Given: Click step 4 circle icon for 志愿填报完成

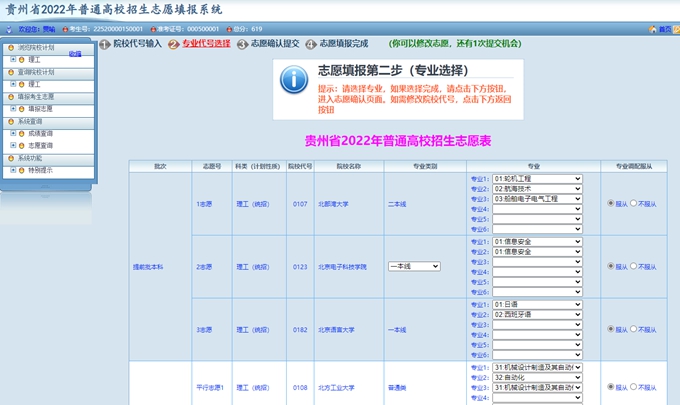Looking at the screenshot, I should tap(311, 44).
